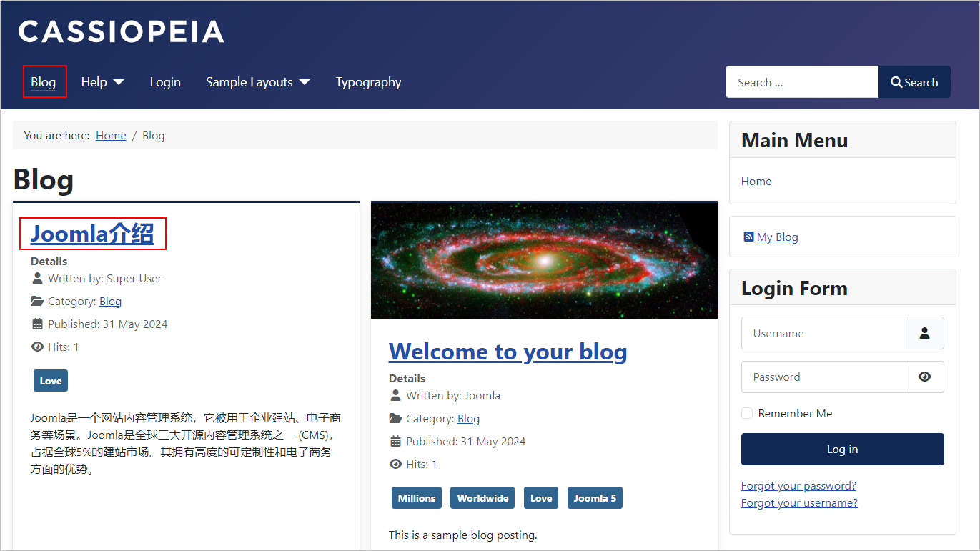Select Home in the Main Menu

[x=756, y=181]
